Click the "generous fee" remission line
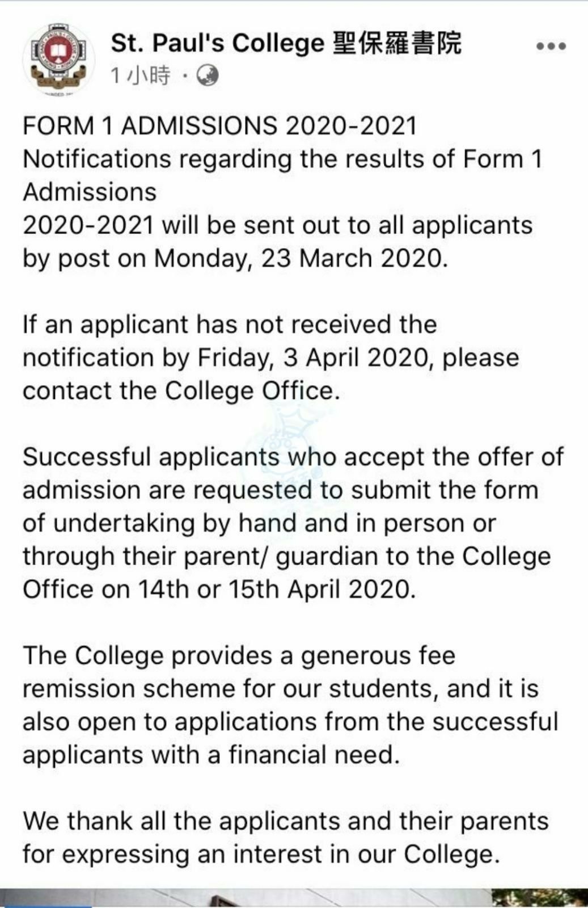Image resolution: width=588 pixels, height=908 pixels. pyautogui.click(x=239, y=656)
